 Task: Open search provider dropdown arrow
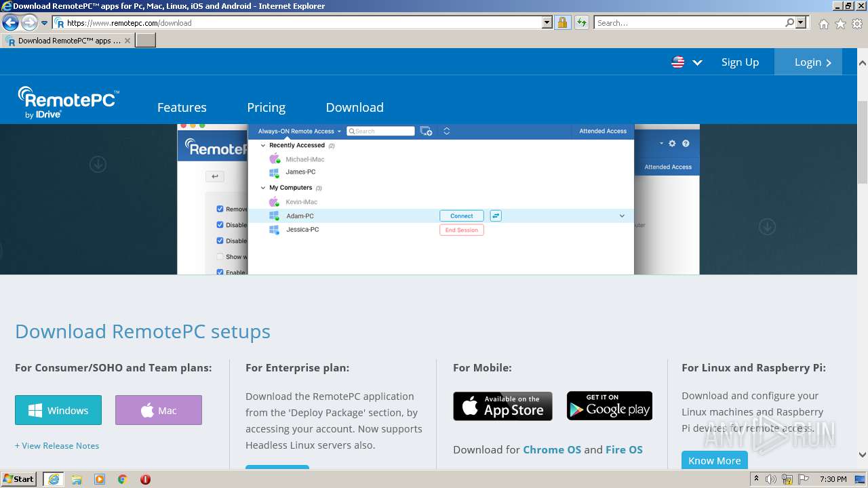(802, 23)
